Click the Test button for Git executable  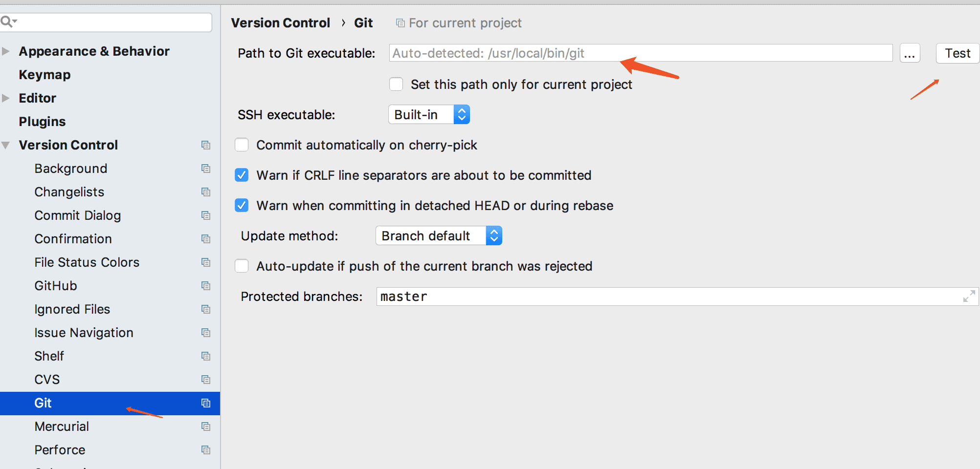957,53
